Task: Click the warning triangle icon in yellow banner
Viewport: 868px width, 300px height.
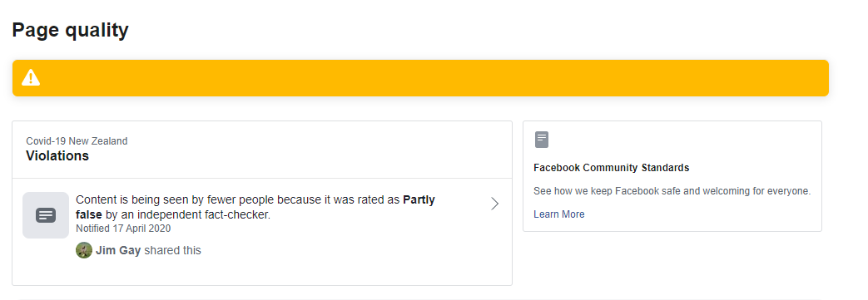Action: (31, 78)
